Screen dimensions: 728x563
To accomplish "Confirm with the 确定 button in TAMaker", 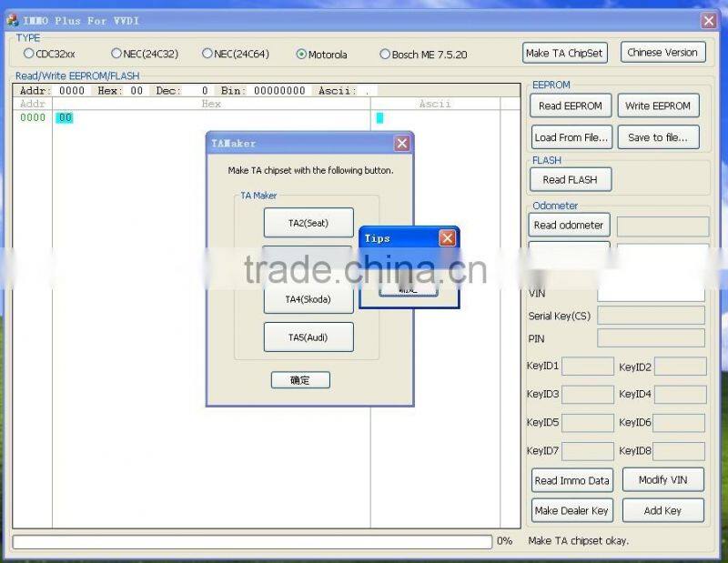I will click(x=300, y=380).
